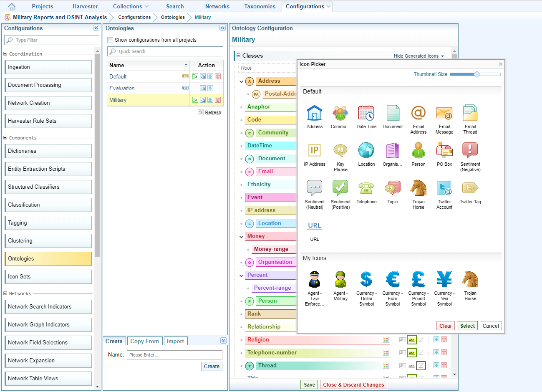This screenshot has height=392, width=542.
Task: Enable Show configurations from all projects
Action: pos(110,40)
